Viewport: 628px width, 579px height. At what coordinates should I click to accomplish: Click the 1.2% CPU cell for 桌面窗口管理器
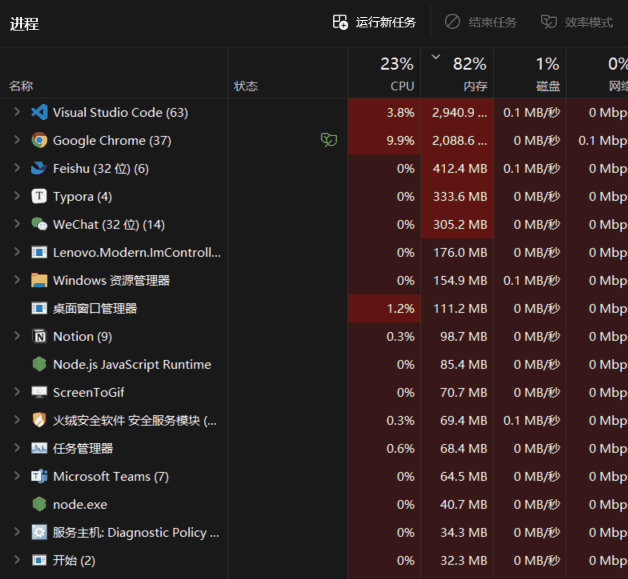[x=384, y=308]
